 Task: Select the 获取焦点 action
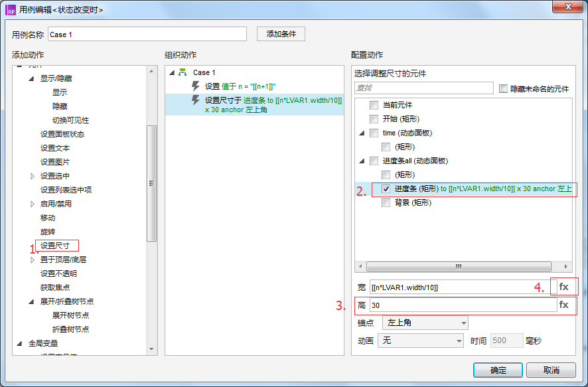(x=55, y=287)
